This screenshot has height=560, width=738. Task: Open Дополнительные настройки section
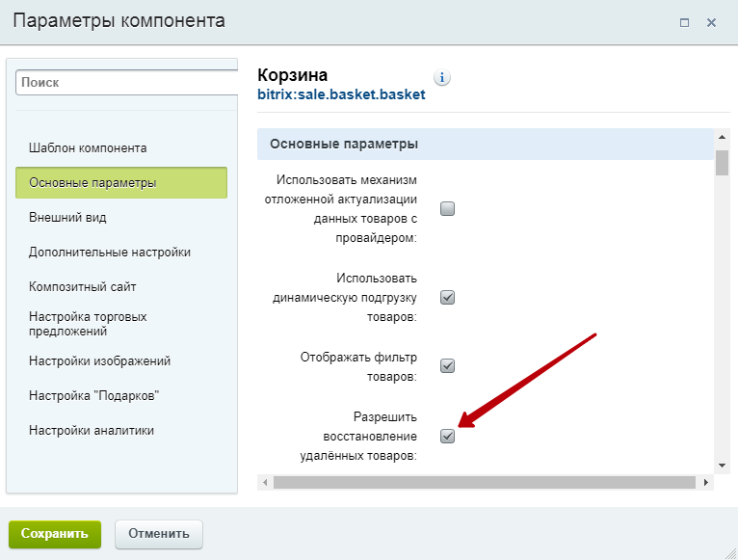coord(110,253)
